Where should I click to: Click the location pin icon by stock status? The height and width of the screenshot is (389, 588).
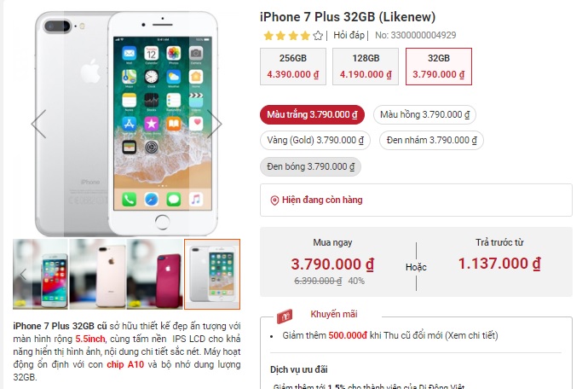[274, 200]
